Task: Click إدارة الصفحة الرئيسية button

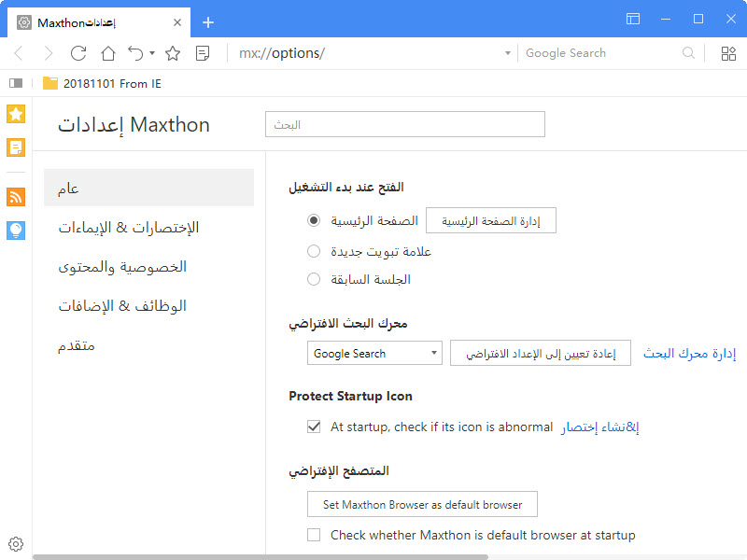Action: [x=491, y=220]
